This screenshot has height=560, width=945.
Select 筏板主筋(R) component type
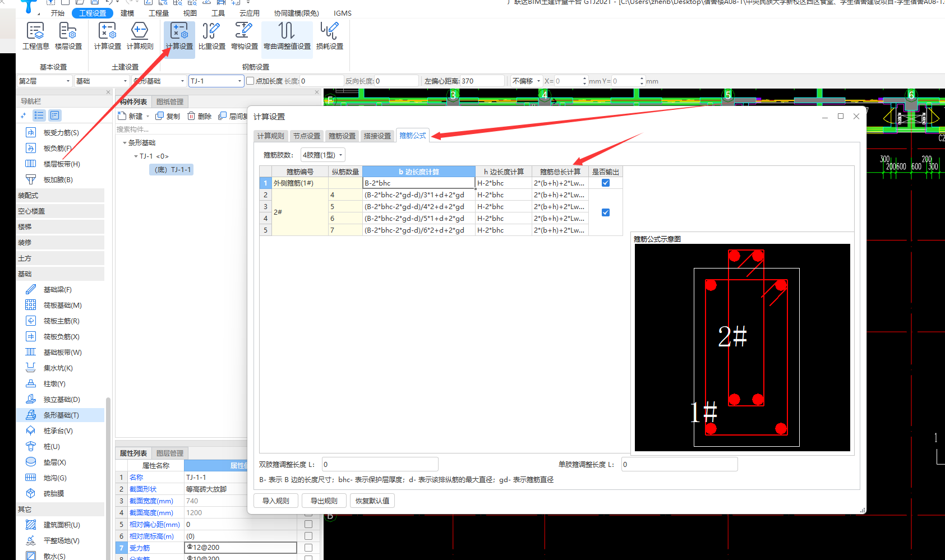61,321
